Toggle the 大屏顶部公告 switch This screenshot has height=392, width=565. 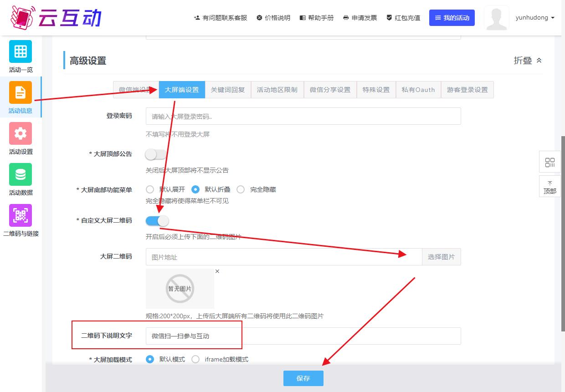(x=156, y=154)
